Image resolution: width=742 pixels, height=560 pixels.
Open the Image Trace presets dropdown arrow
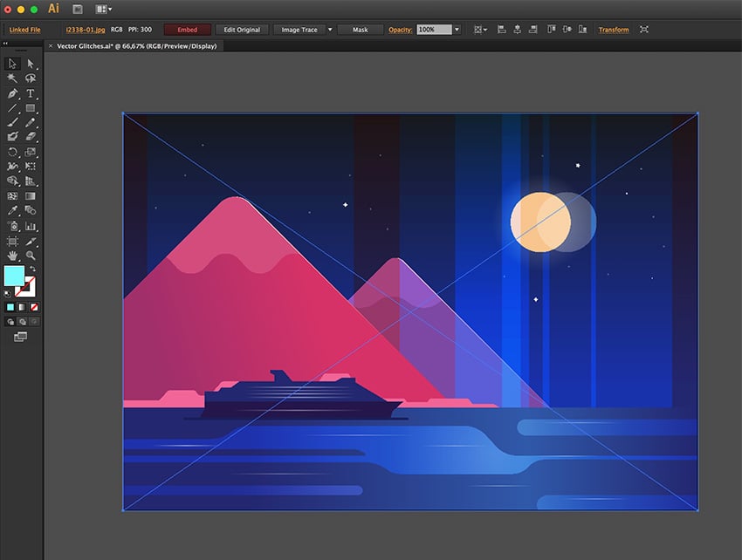tap(330, 30)
